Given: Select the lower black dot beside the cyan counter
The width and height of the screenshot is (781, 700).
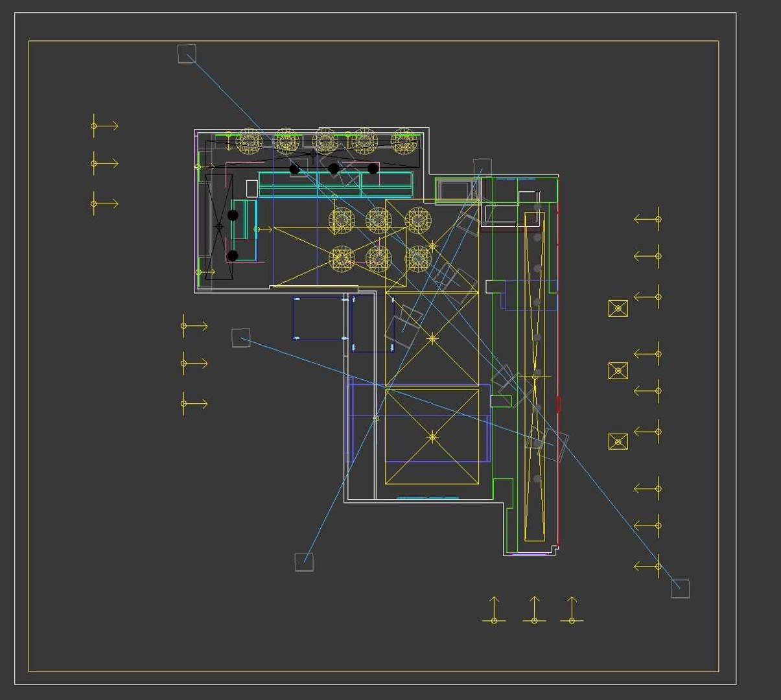Looking at the screenshot, I should (233, 256).
